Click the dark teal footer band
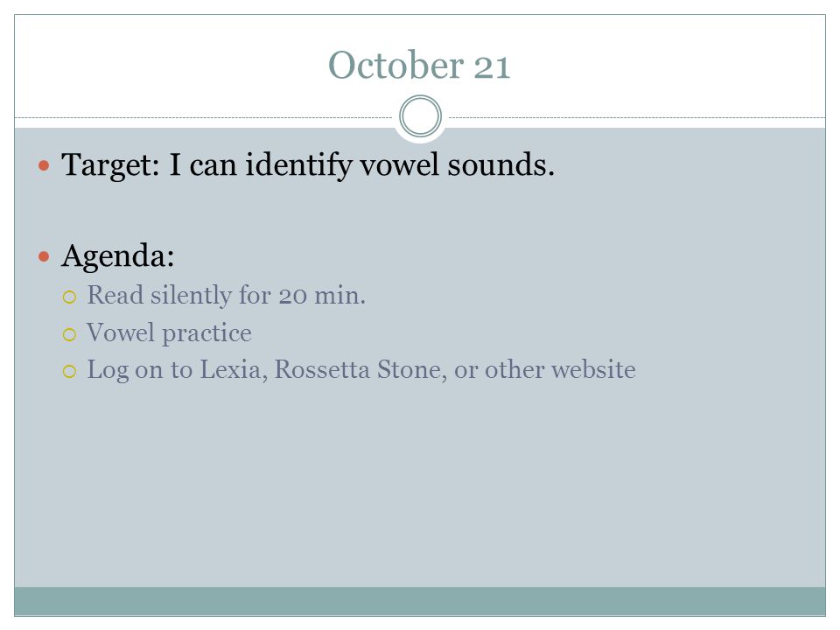The height and width of the screenshot is (630, 840). tap(420, 601)
